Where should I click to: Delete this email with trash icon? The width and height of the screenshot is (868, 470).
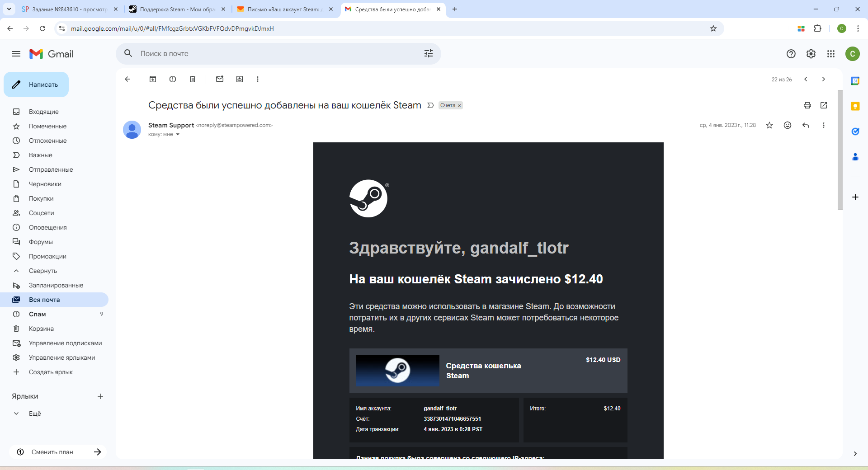pos(193,79)
